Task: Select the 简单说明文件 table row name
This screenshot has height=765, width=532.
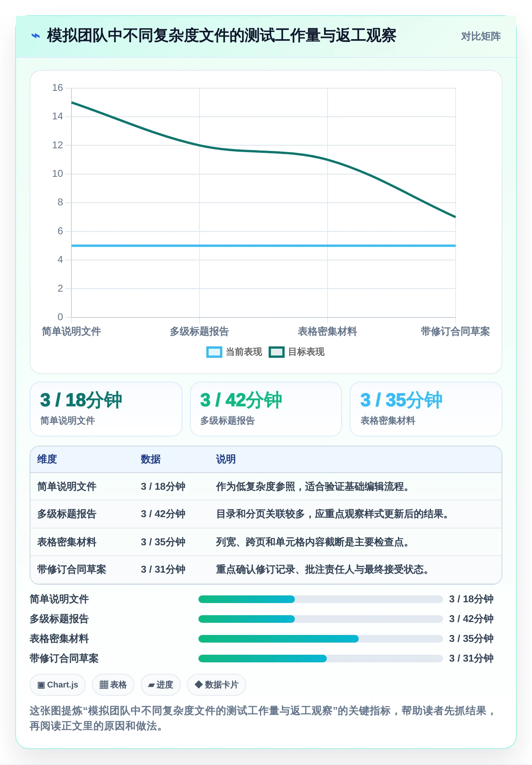Action: click(67, 487)
